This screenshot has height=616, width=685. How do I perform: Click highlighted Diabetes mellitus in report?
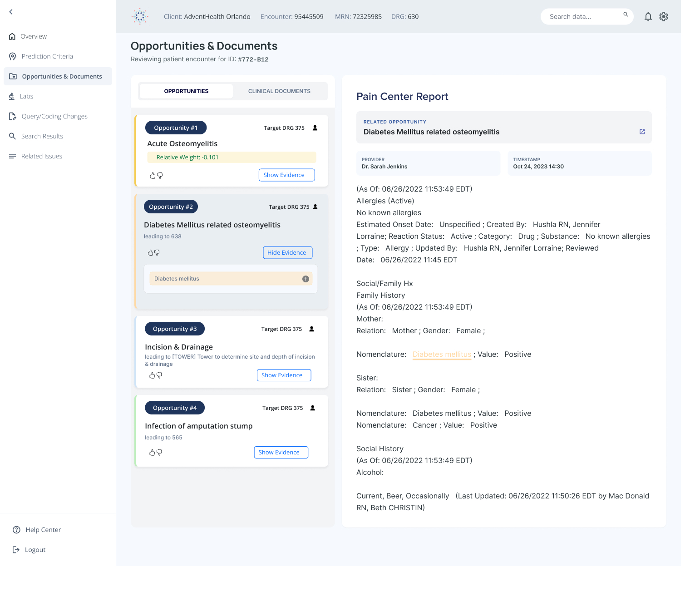pos(442,355)
